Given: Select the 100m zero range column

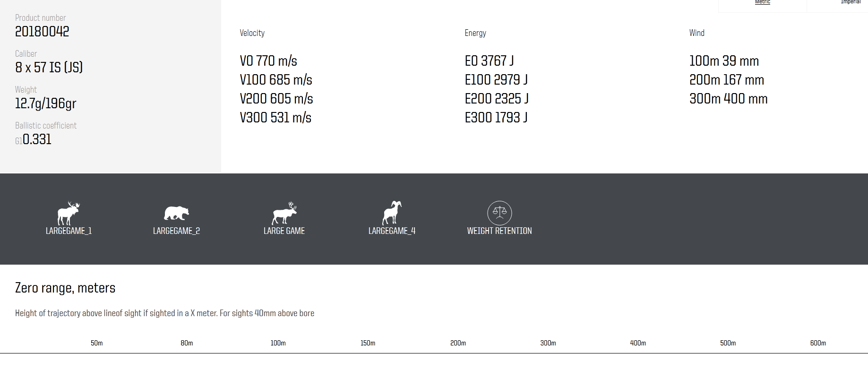Looking at the screenshot, I should tap(278, 343).
